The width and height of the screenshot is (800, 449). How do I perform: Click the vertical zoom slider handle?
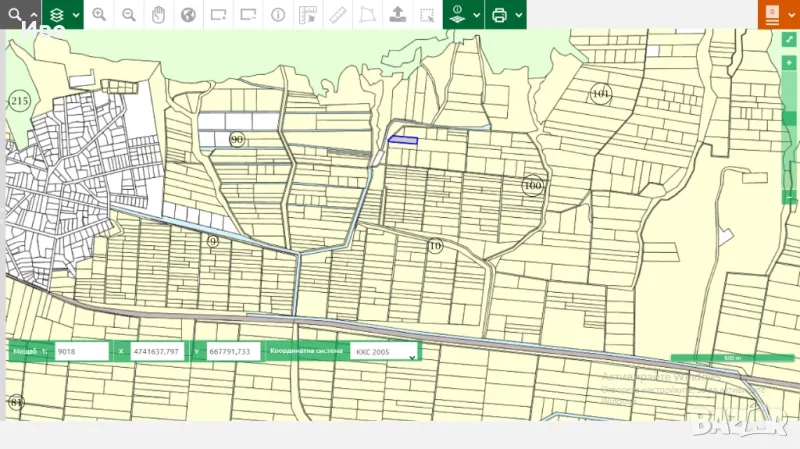[789, 118]
